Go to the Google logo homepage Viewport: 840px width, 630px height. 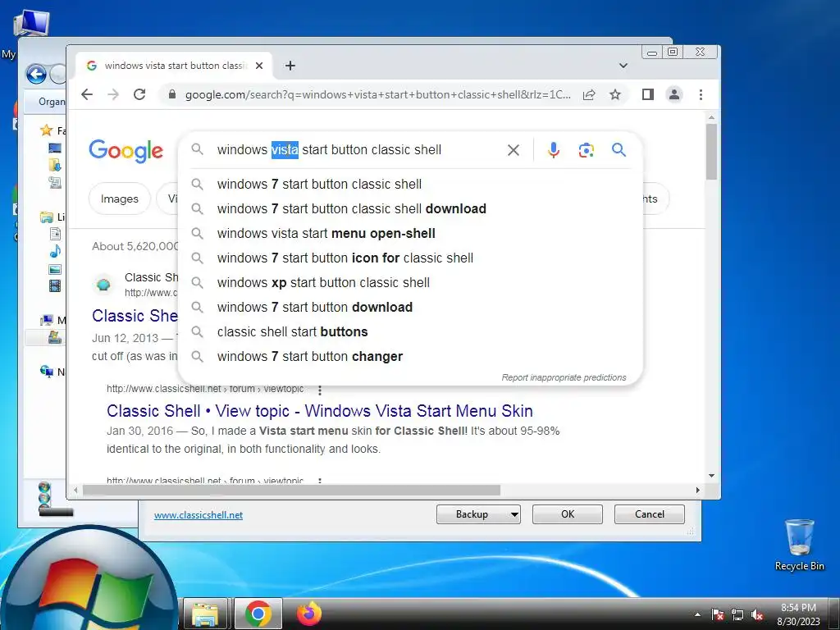tap(126, 151)
